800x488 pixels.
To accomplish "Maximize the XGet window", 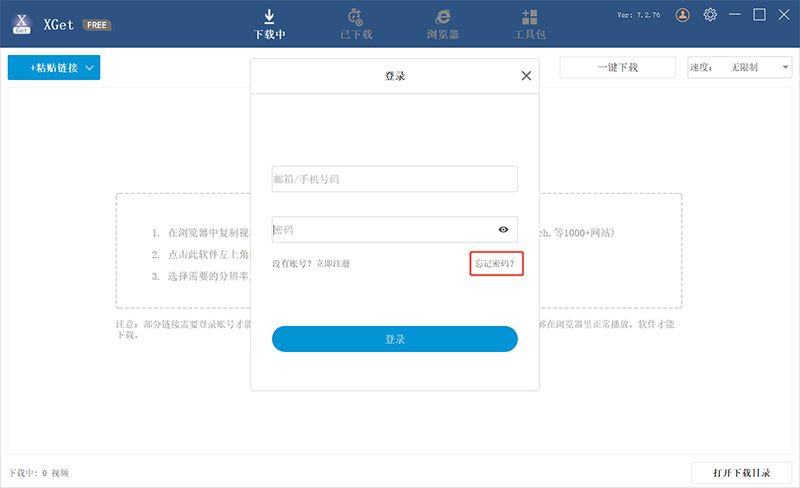I will click(x=760, y=15).
